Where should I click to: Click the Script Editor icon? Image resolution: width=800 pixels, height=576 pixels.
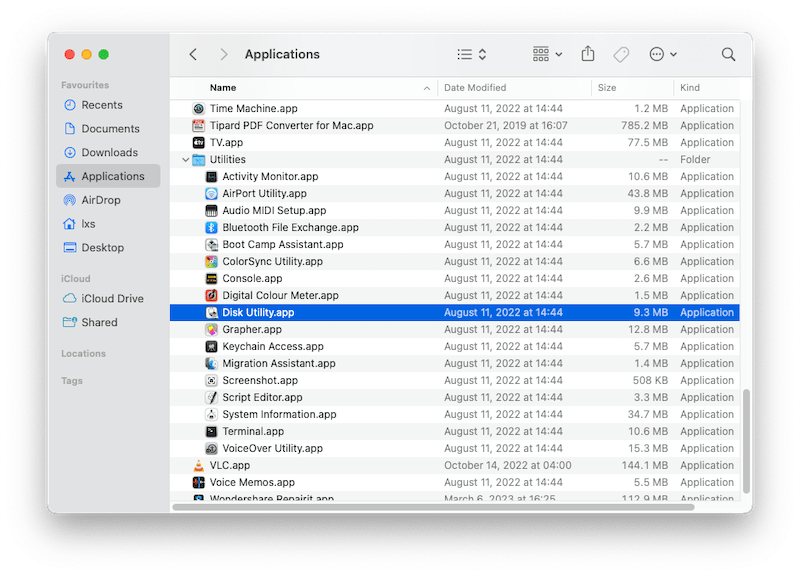pyautogui.click(x=211, y=397)
